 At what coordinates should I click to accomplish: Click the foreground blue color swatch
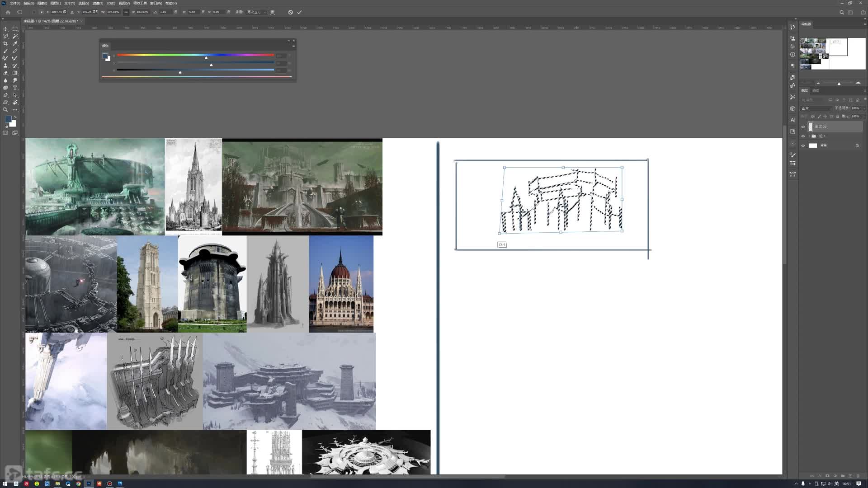point(8,119)
